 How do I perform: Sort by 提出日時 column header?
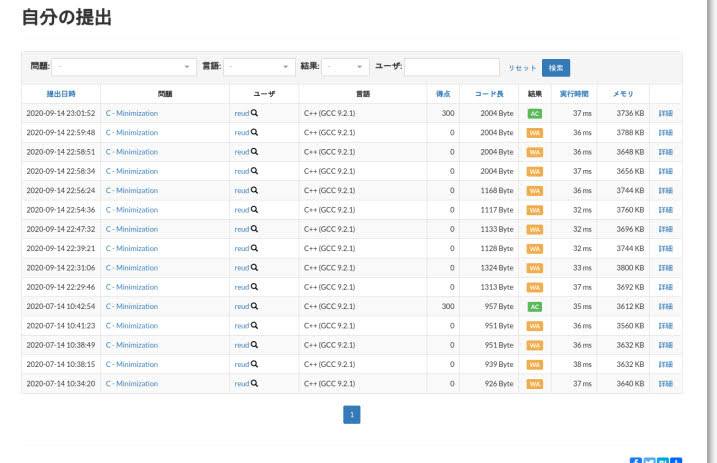point(61,93)
